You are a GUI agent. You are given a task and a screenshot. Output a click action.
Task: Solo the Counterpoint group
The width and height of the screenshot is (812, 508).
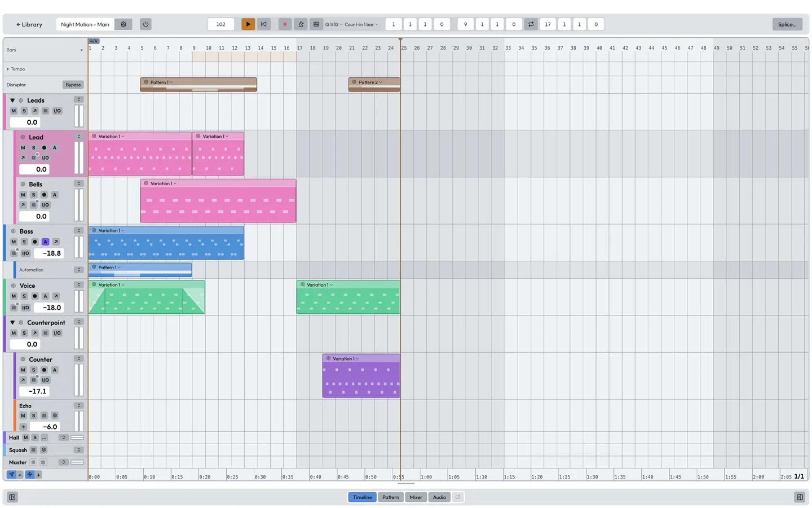(x=24, y=333)
